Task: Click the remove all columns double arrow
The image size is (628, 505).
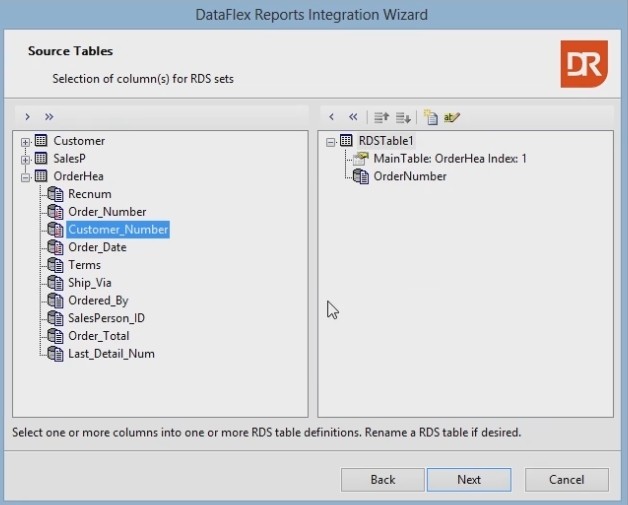Action: tap(353, 117)
